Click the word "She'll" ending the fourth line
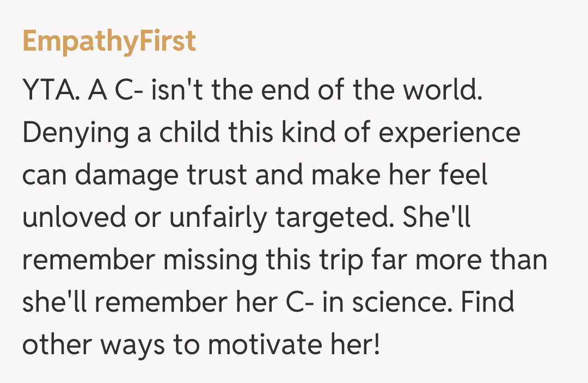 point(437,218)
